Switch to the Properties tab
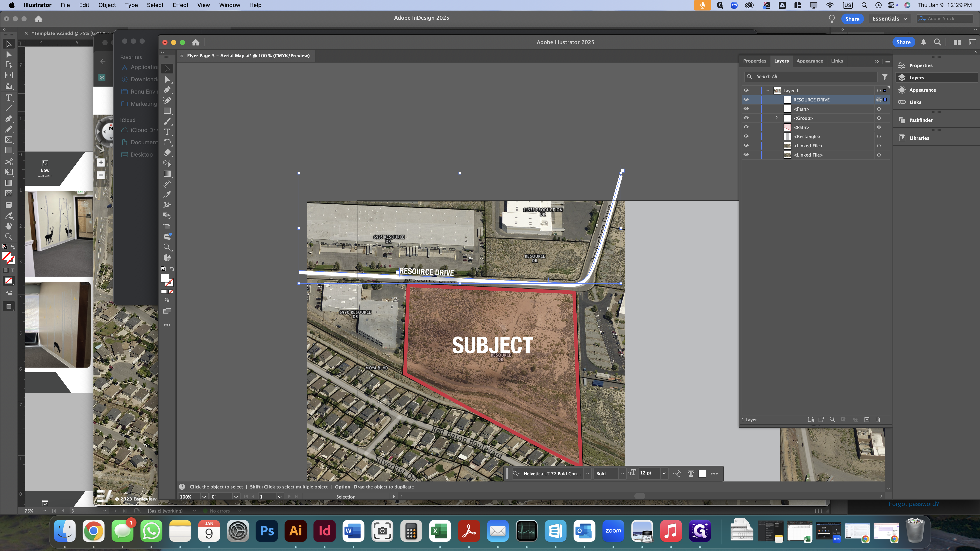 point(754,61)
